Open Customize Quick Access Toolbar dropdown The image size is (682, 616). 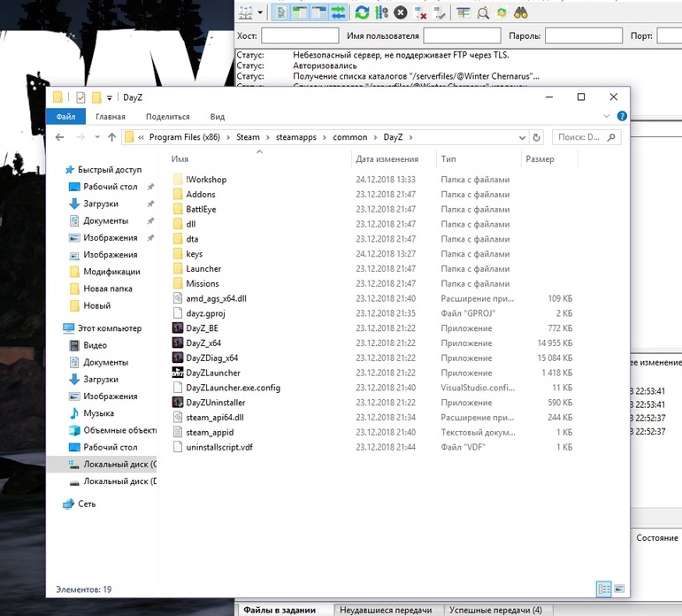click(x=109, y=98)
